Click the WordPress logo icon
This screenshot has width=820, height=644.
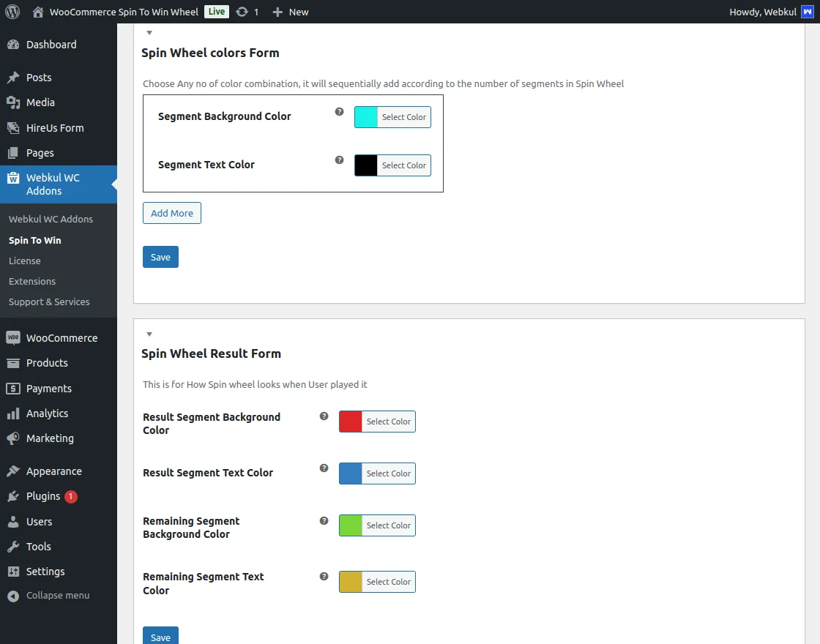(x=12, y=12)
